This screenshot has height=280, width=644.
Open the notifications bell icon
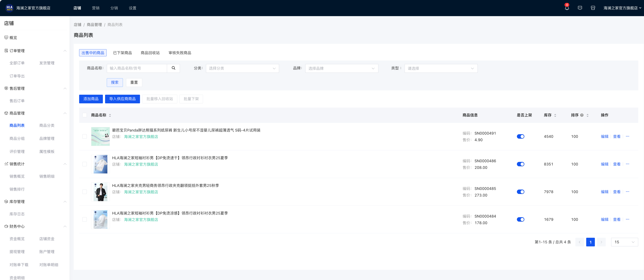(x=567, y=8)
